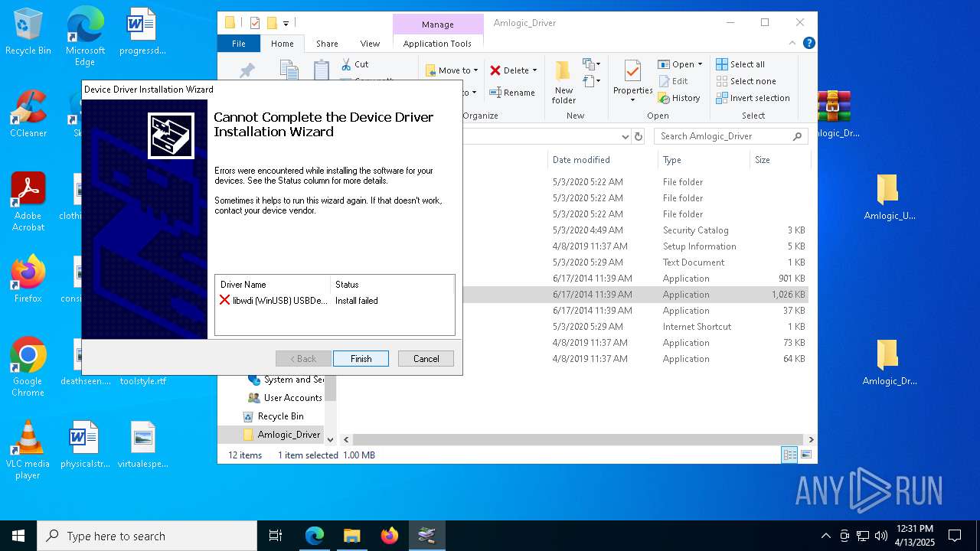
Task: Click the Properties checkmark icon
Action: coord(632,72)
